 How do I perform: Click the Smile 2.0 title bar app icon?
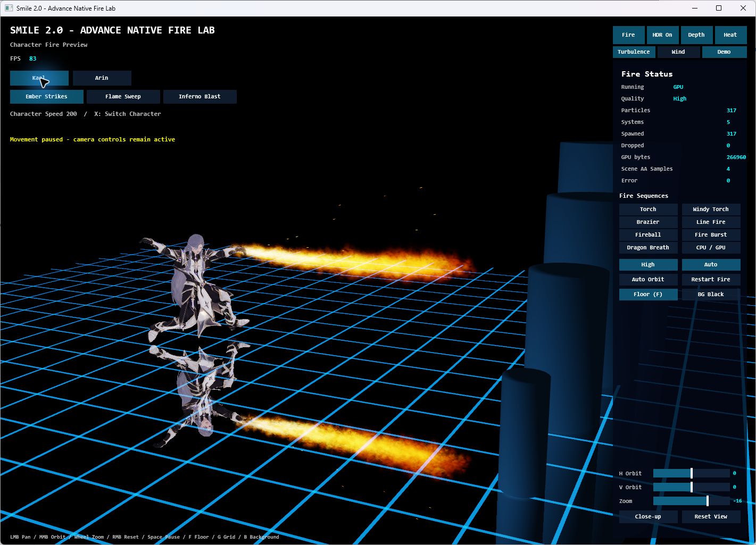[9, 8]
